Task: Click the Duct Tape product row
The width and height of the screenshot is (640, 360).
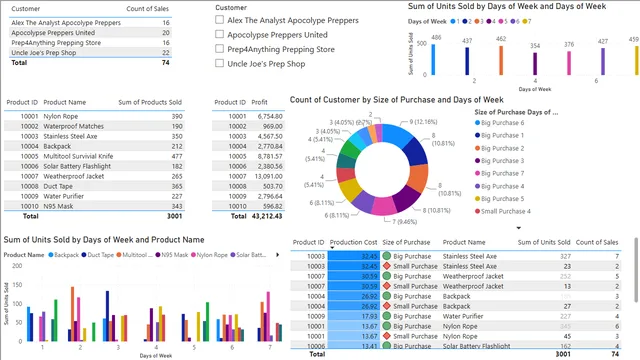Action: pos(94,186)
